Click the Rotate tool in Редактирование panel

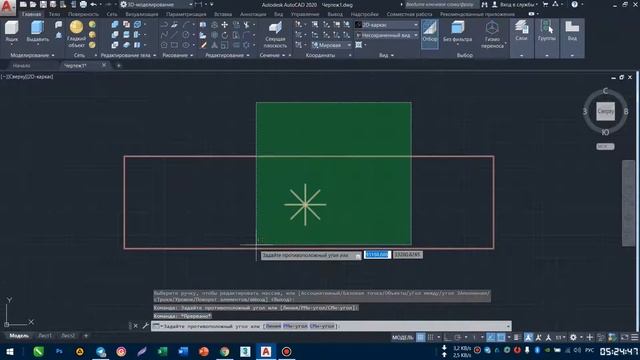pos(224,35)
